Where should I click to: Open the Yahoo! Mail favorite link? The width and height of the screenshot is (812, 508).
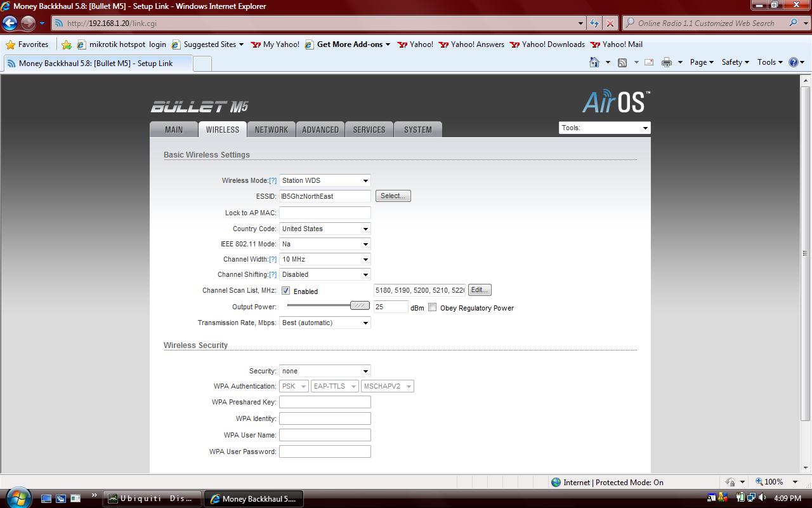(617, 44)
